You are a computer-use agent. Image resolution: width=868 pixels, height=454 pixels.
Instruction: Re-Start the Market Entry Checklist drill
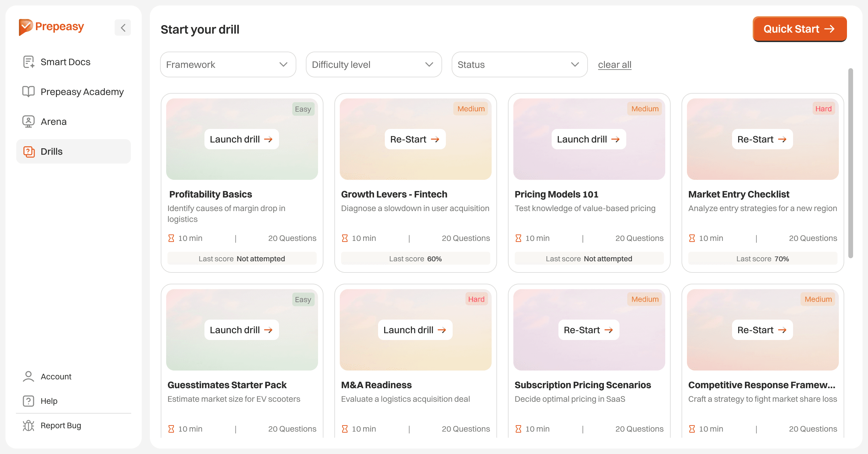coord(762,139)
